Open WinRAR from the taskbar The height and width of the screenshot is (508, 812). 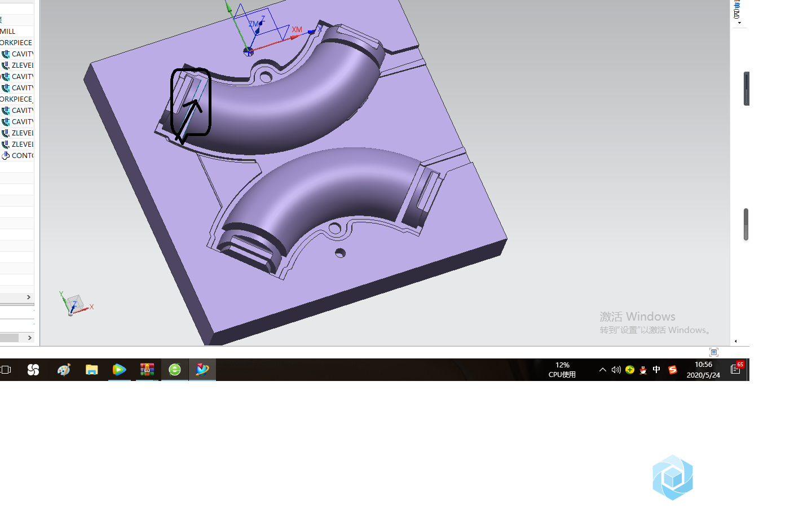(x=147, y=370)
